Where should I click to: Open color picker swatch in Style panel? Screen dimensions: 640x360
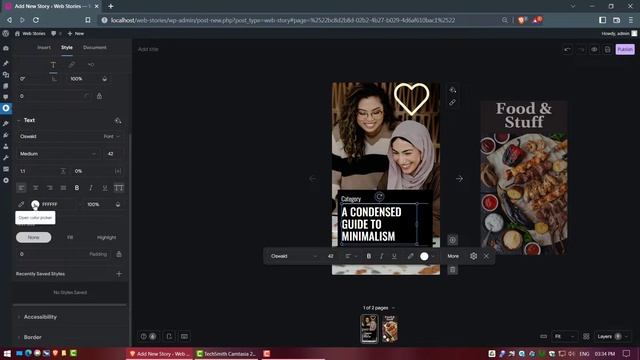(35, 204)
